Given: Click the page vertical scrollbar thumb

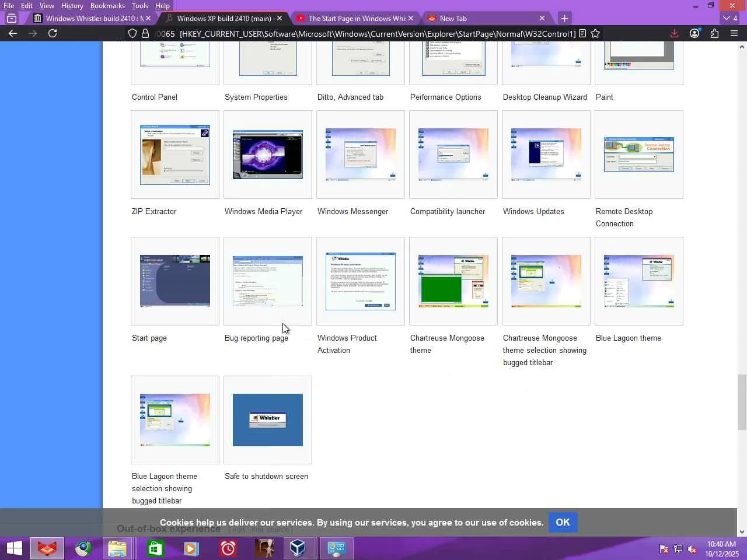Looking at the screenshot, I should (x=742, y=402).
